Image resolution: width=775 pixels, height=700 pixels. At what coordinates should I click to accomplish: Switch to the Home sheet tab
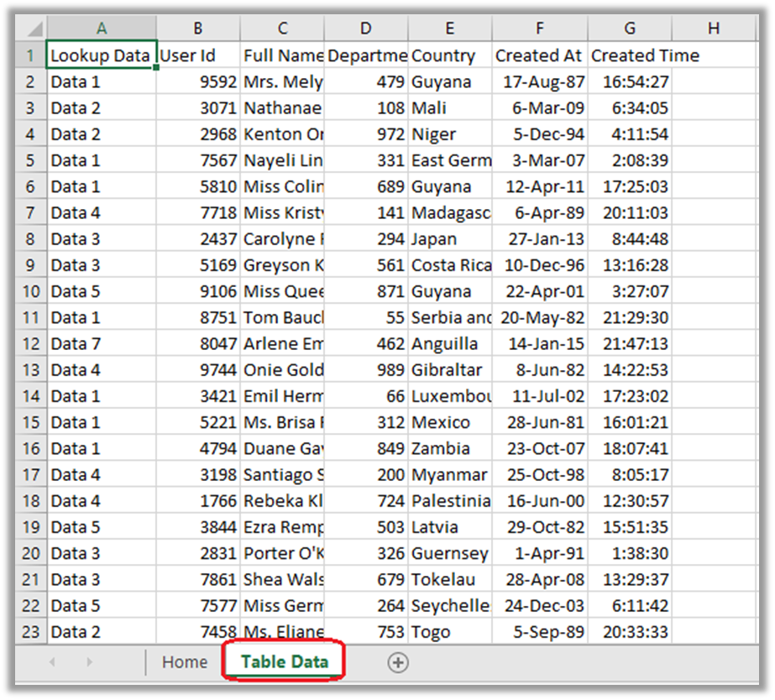coord(185,662)
